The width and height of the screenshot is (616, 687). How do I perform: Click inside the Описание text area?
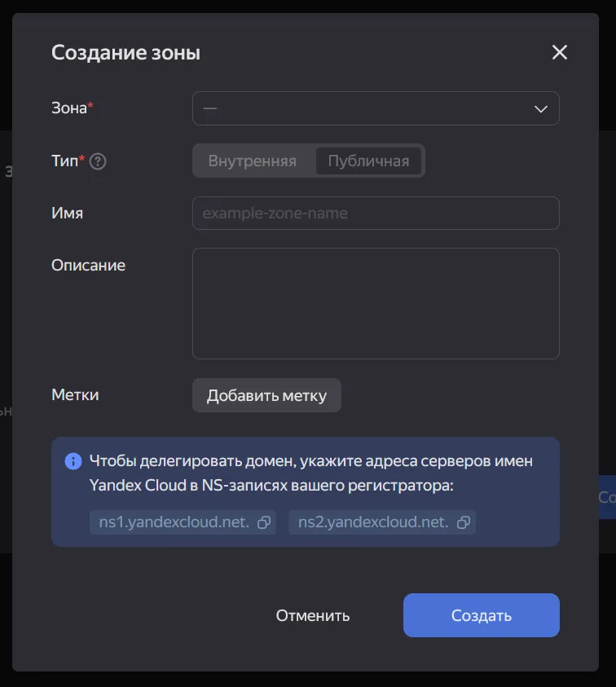click(376, 303)
